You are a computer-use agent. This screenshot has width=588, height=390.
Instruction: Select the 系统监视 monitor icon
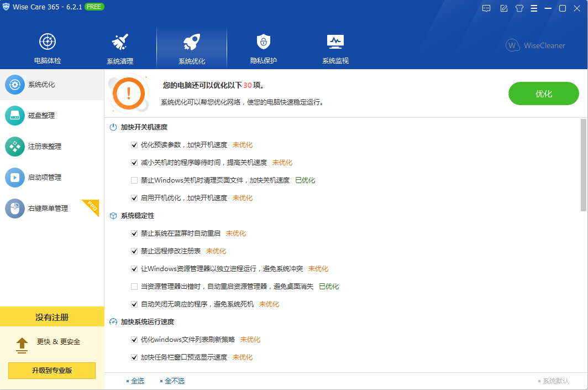point(335,42)
